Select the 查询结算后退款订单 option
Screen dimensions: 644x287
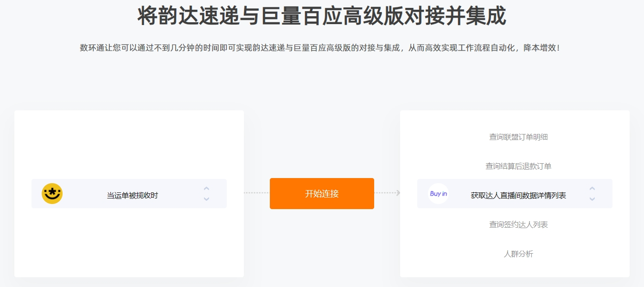518,166
